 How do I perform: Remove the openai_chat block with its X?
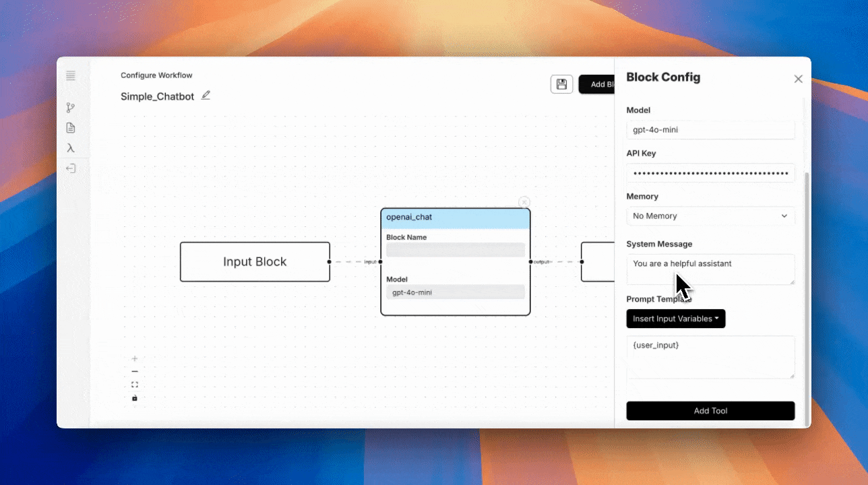[524, 202]
